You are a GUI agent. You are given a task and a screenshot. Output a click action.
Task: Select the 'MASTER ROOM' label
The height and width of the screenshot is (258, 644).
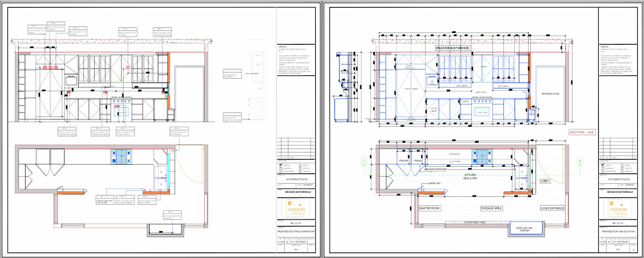click(x=429, y=208)
